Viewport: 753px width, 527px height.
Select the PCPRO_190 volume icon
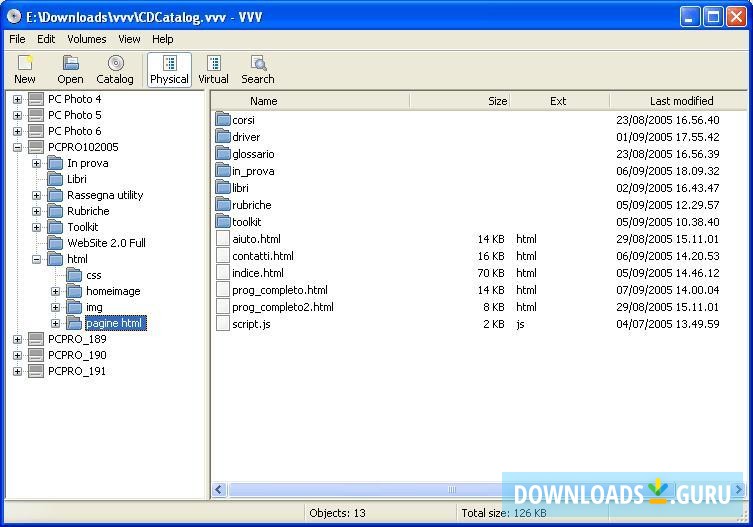(36, 355)
